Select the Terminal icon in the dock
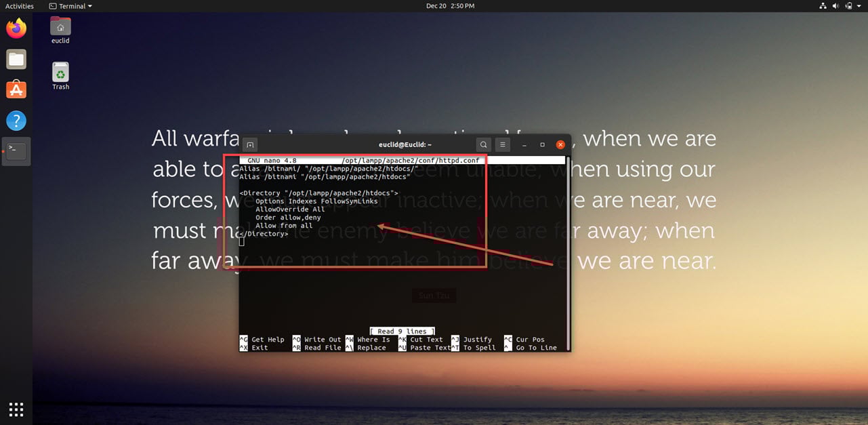This screenshot has height=425, width=868. [x=16, y=151]
